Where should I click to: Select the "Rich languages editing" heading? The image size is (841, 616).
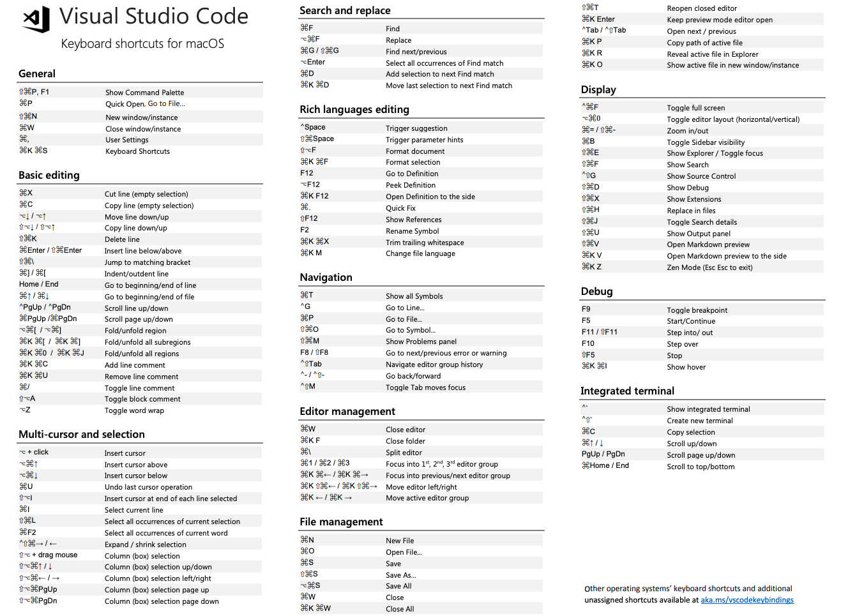(354, 109)
